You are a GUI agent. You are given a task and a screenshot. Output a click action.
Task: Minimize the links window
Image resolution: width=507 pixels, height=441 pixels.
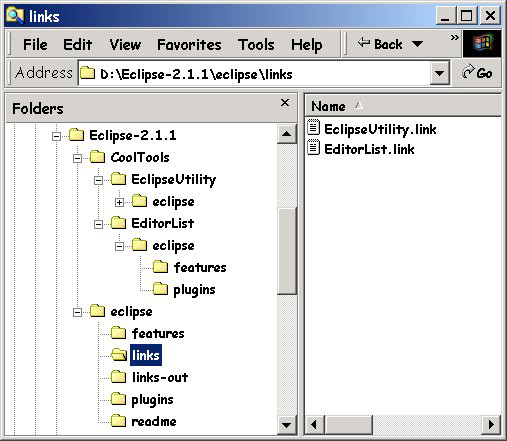tap(445, 15)
